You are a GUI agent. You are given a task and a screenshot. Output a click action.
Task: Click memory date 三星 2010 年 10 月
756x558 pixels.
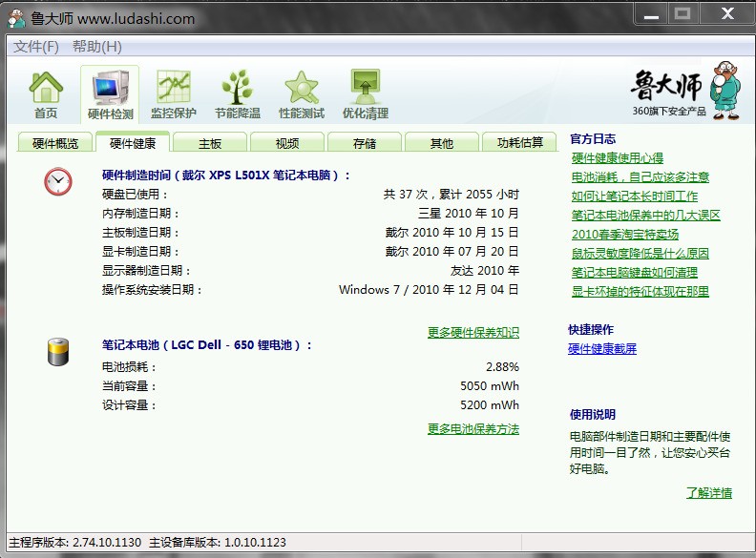pos(469,214)
